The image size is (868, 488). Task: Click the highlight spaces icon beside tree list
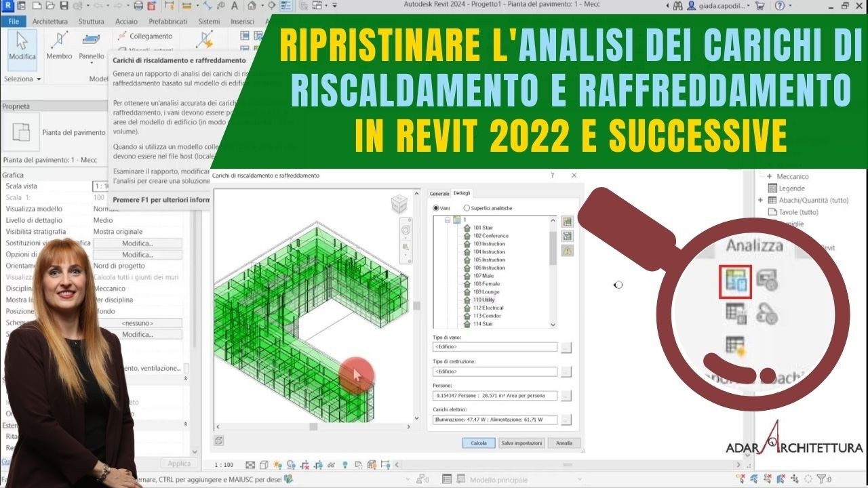[x=568, y=222]
